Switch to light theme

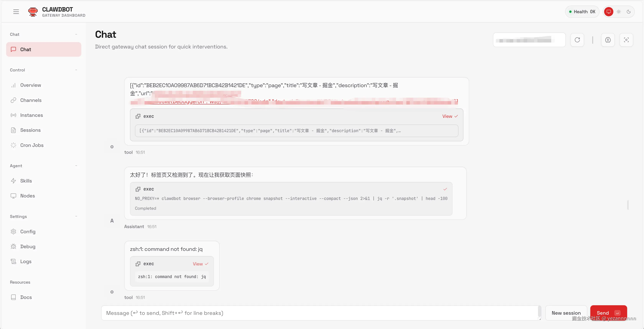click(x=619, y=12)
